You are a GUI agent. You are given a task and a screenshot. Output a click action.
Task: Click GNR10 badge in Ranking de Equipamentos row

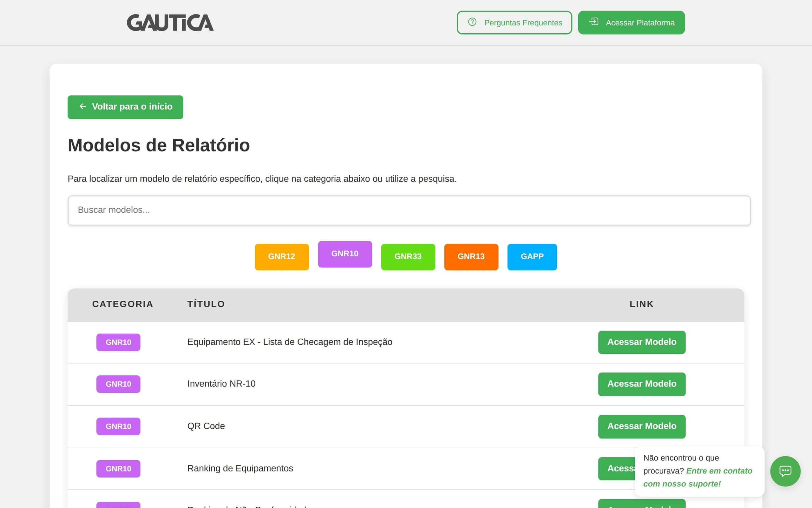click(118, 468)
